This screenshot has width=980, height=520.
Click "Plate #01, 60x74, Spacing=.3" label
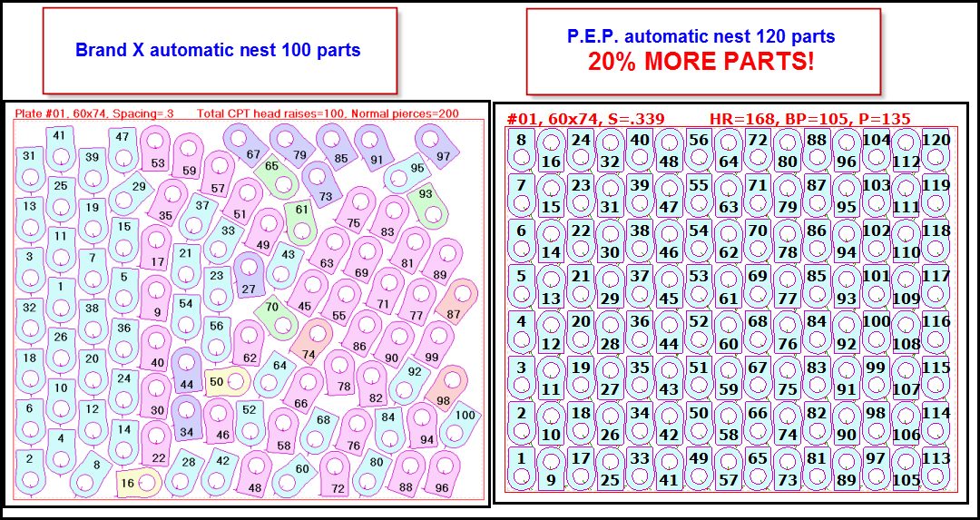pos(94,113)
